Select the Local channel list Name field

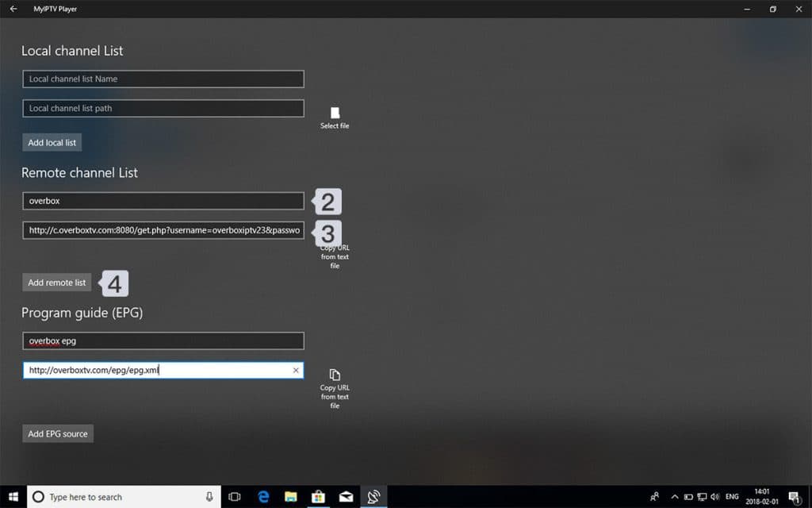tap(163, 79)
